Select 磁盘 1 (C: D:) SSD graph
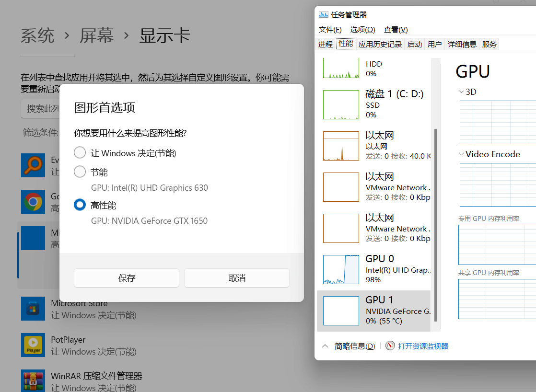Screen dimensions: 536x392 (x=341, y=104)
